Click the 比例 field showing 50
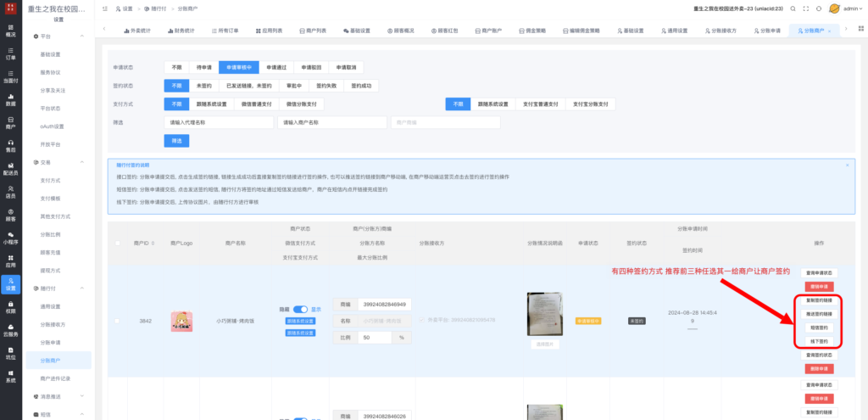Image resolution: width=868 pixels, height=420 pixels. pyautogui.click(x=375, y=337)
